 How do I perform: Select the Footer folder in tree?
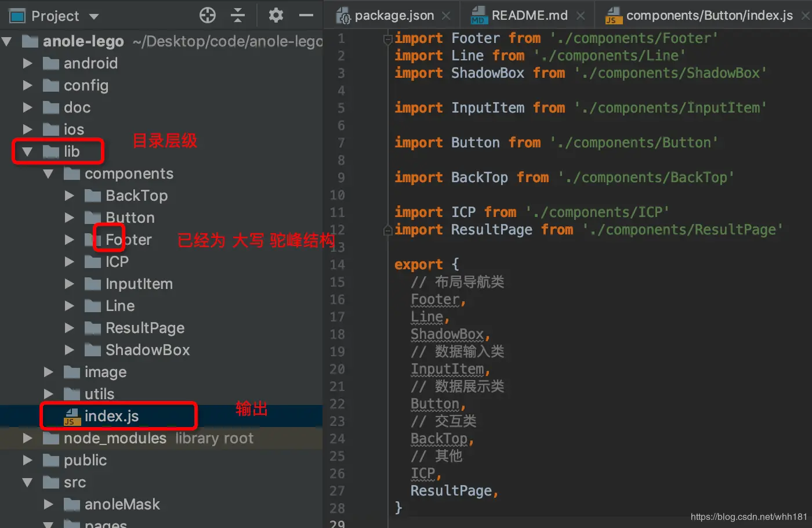tap(129, 240)
